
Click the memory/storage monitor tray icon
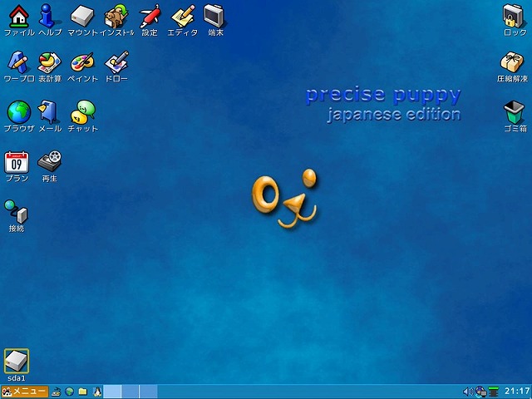tap(493, 392)
